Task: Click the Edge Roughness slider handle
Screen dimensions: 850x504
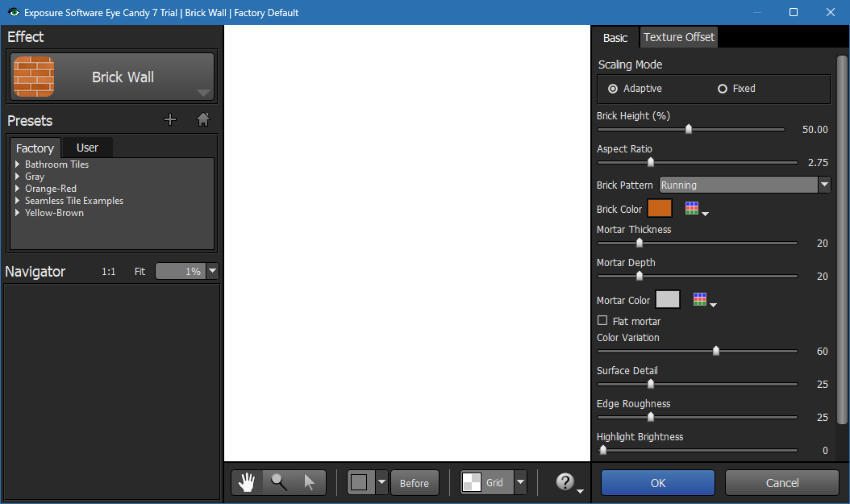Action: click(x=651, y=417)
